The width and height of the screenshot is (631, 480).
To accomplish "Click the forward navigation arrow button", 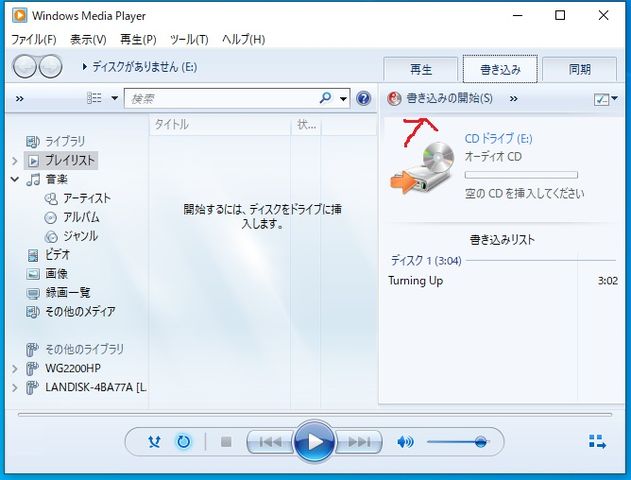I will pos(50,66).
